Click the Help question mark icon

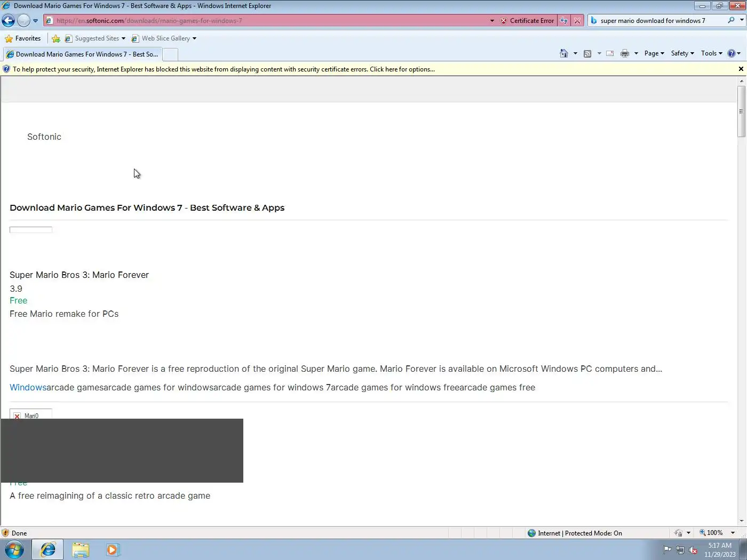[x=732, y=53]
